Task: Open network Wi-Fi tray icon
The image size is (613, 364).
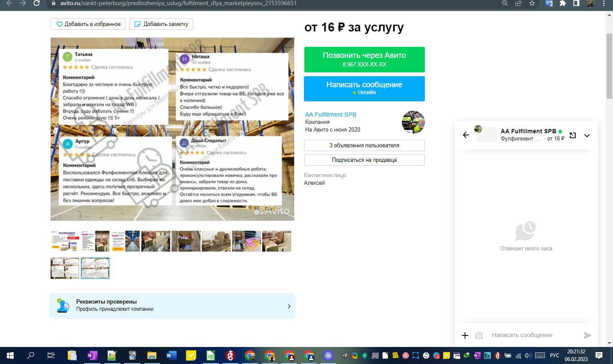Action: point(518,355)
